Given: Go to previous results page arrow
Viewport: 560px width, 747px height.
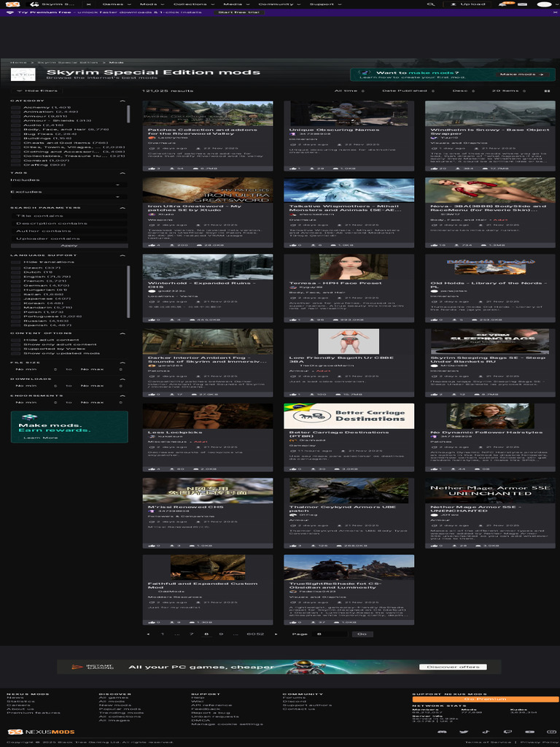Looking at the screenshot, I should (x=149, y=634).
